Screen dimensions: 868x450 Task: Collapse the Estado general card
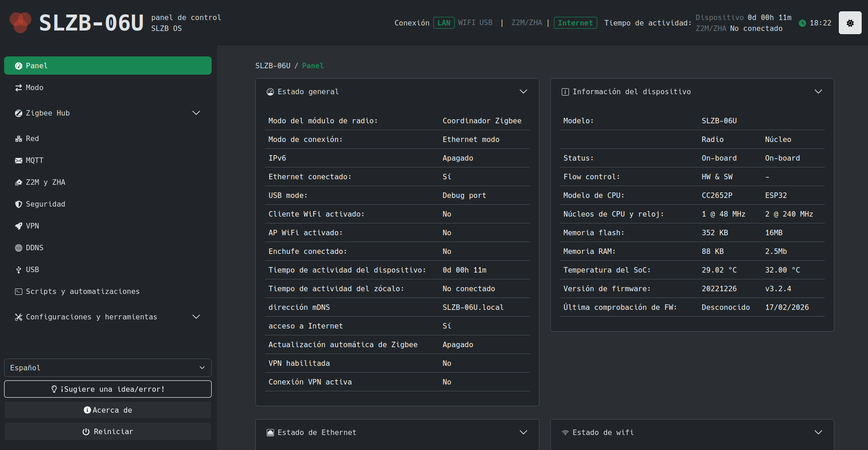click(523, 92)
